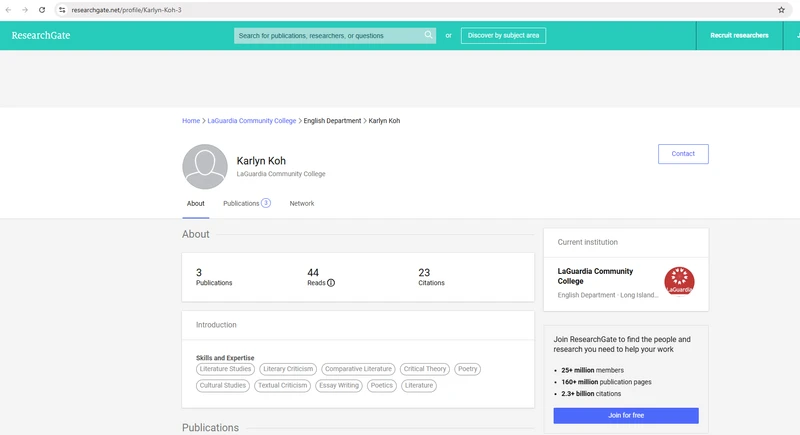
Task: Click the browser address bar URL
Action: (126, 10)
